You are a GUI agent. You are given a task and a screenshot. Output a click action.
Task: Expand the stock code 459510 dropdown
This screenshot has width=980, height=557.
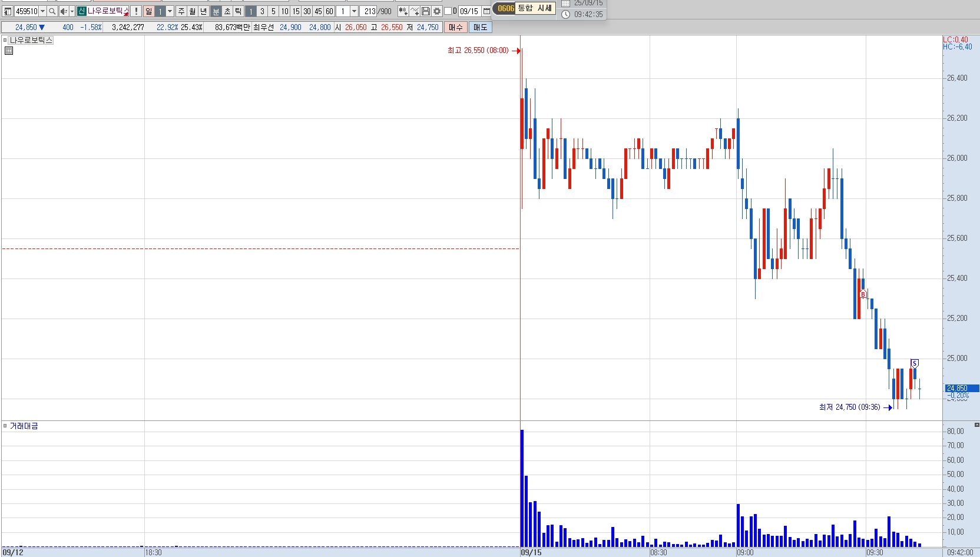tap(42, 11)
